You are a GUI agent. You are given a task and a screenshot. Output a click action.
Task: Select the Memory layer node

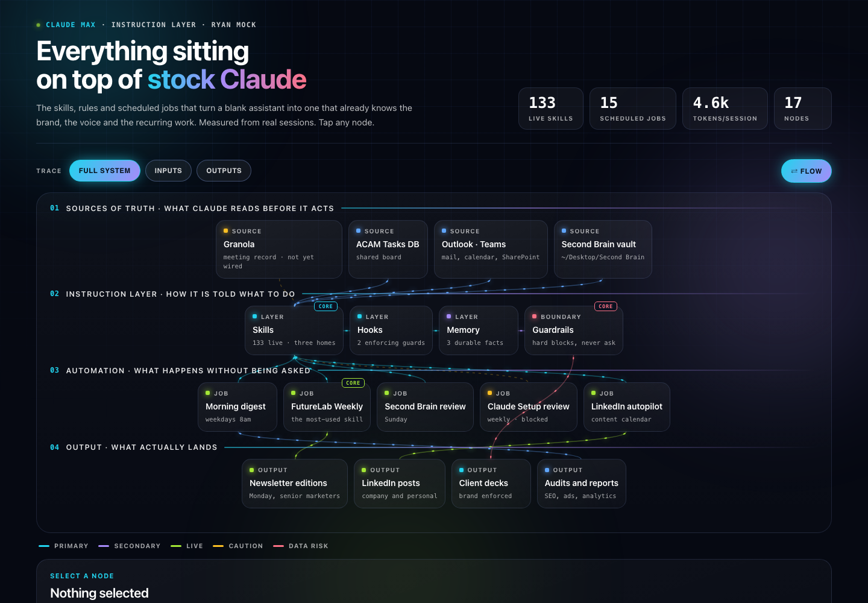point(479,330)
